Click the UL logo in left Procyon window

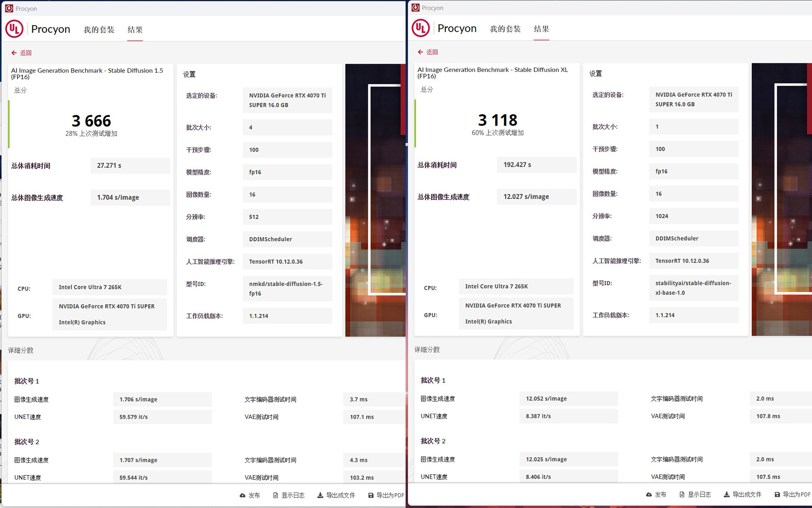click(x=14, y=29)
